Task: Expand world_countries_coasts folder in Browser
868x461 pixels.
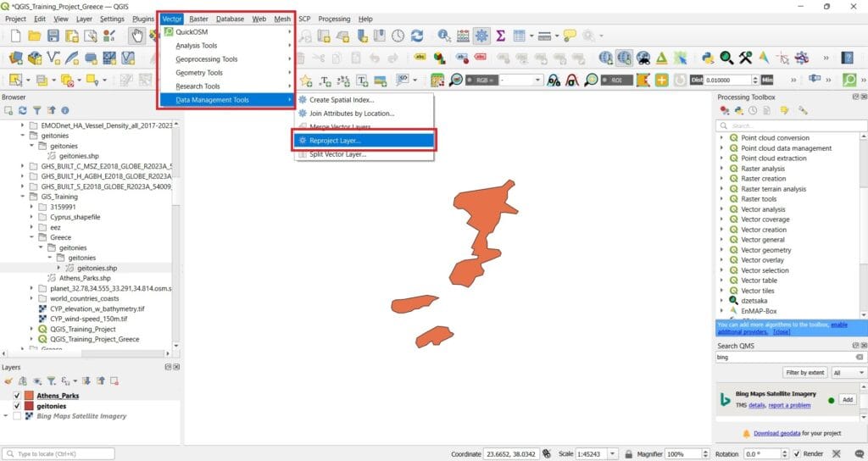Action: pyautogui.click(x=31, y=298)
